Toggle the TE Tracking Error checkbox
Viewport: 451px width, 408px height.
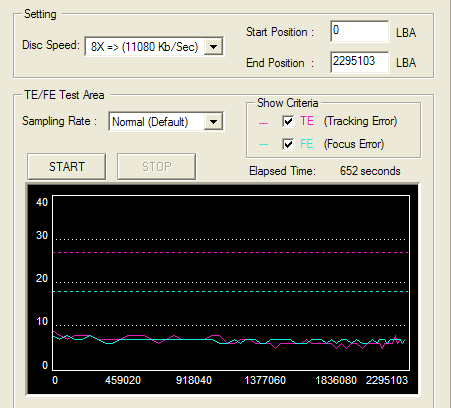point(288,121)
